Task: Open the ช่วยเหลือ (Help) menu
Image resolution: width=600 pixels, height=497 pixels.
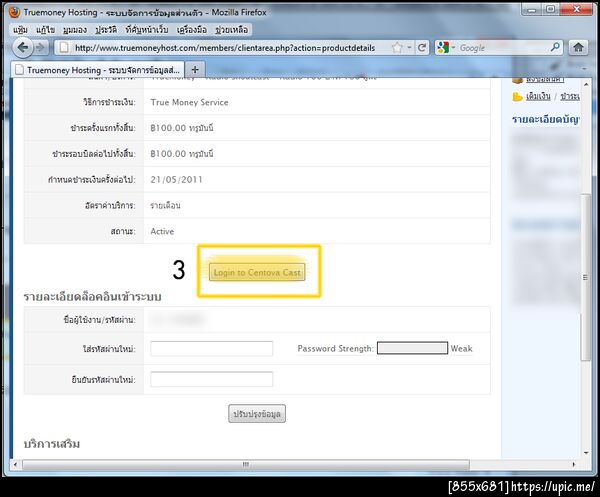Action: click(x=232, y=29)
